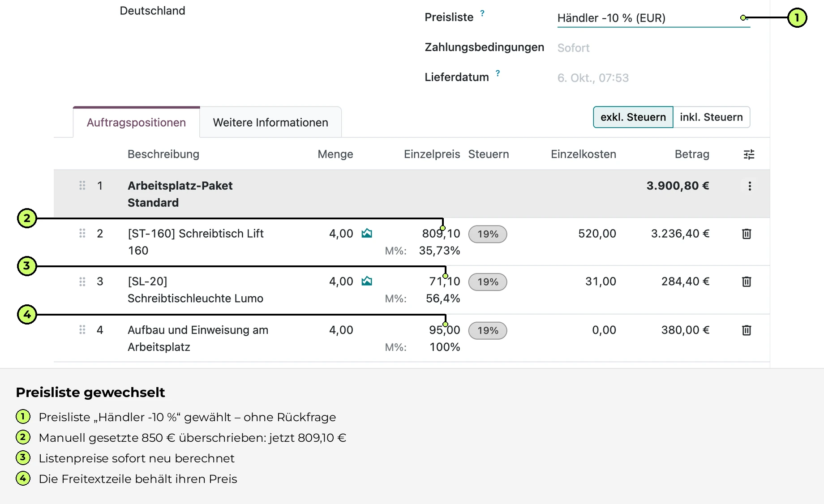Edit quantity 4,00 of Schreibtisch Lift
The image size is (824, 504).
341,234
